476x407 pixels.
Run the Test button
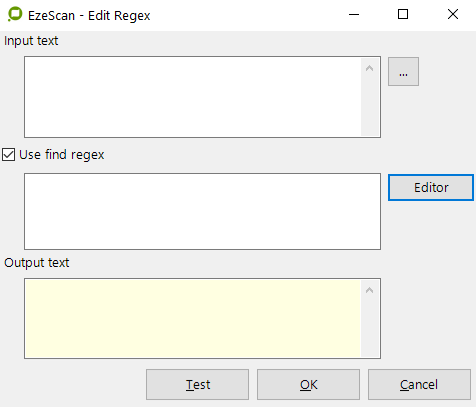[x=197, y=384]
